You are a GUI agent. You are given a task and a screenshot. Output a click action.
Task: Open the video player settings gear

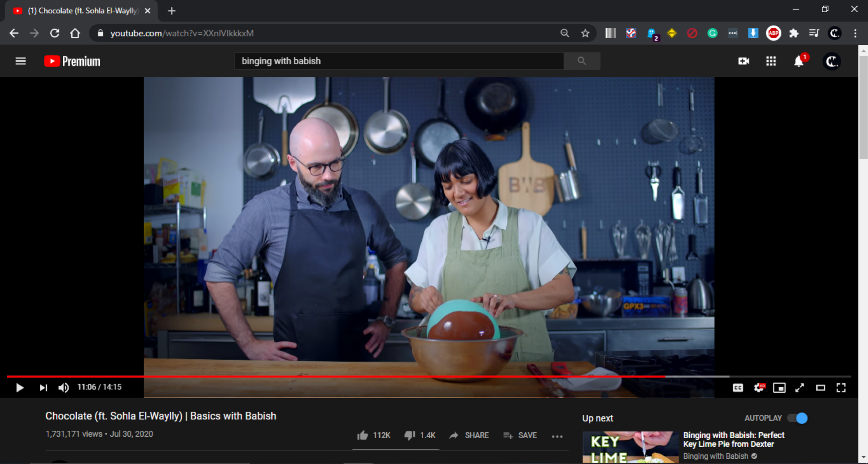pos(759,388)
